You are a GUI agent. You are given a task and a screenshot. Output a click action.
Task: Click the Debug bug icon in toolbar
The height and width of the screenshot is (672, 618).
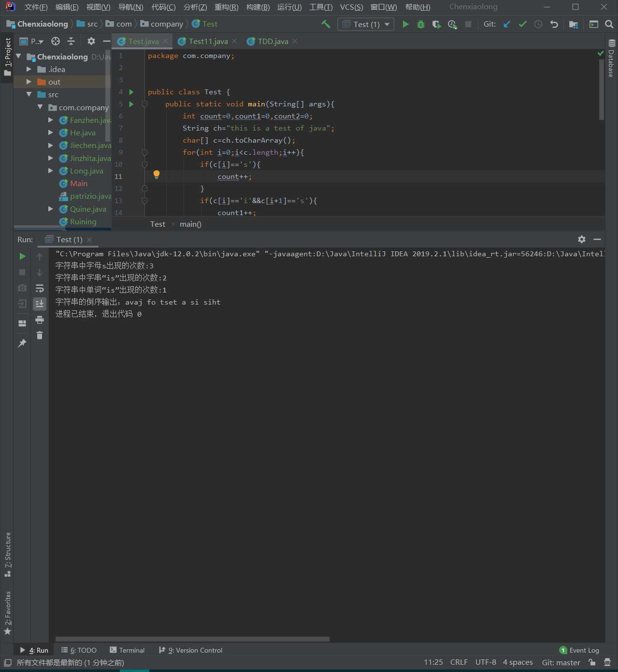click(421, 24)
